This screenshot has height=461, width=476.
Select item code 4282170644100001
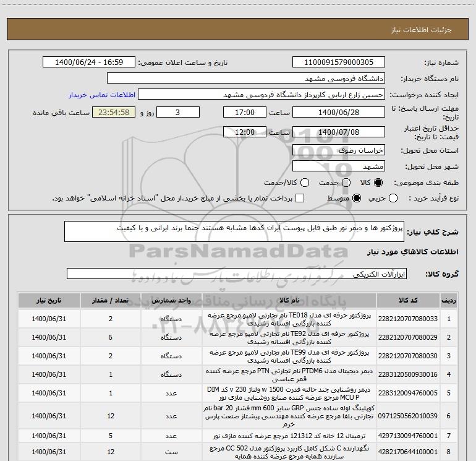[408, 452]
